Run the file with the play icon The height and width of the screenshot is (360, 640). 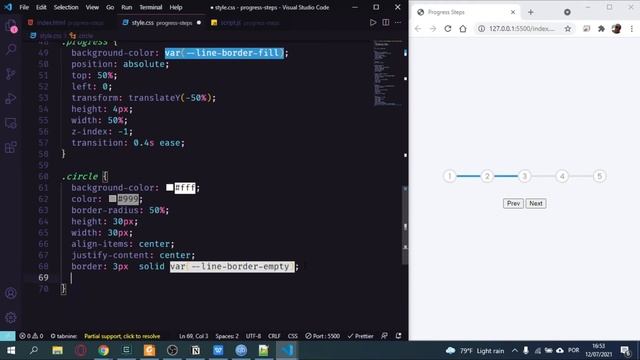[x=373, y=22]
